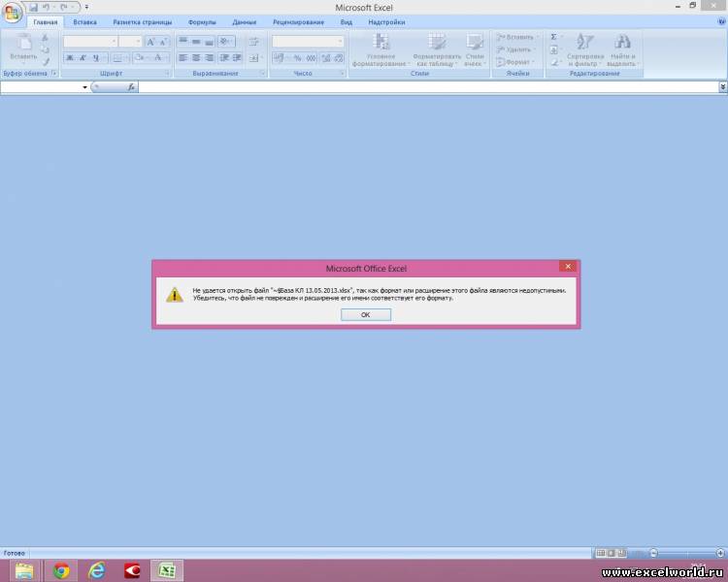Click Формат in the Ячейки group
Screen dimensions: 728x582
coord(514,62)
